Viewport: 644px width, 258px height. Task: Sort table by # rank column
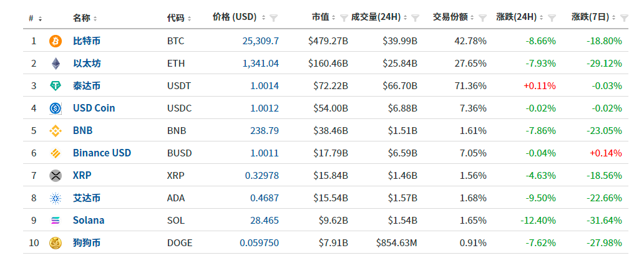coord(40,19)
